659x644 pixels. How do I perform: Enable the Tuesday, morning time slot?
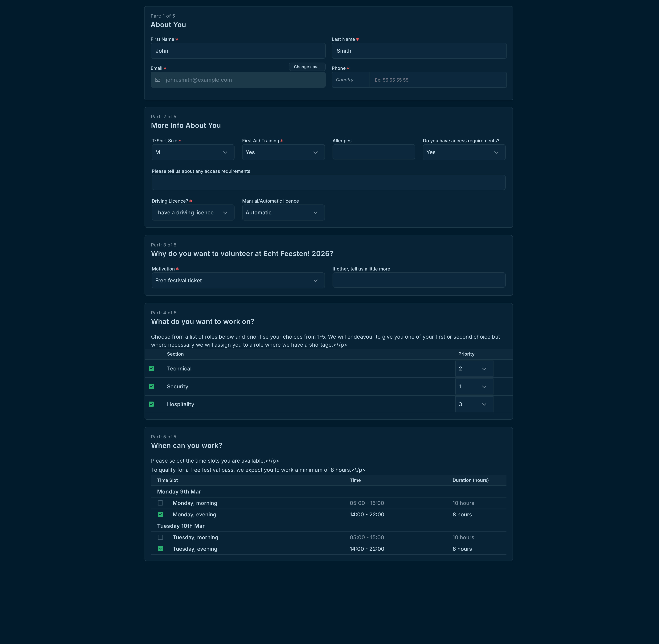point(161,537)
